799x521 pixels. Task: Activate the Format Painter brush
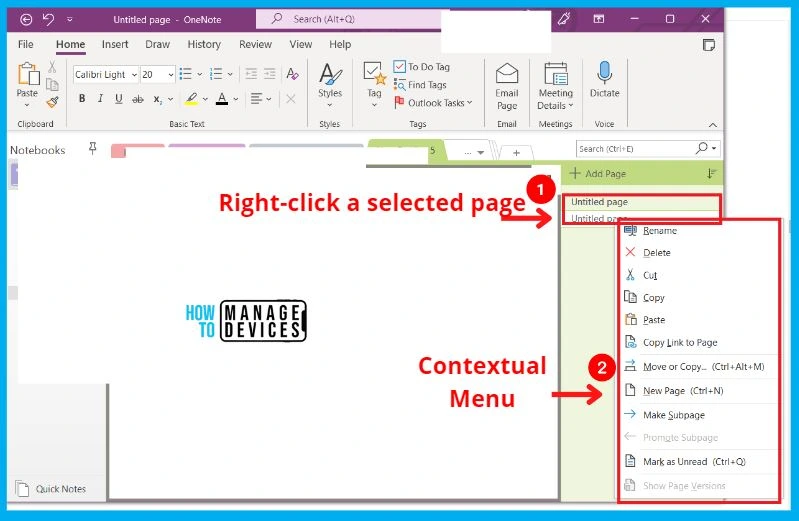point(52,102)
